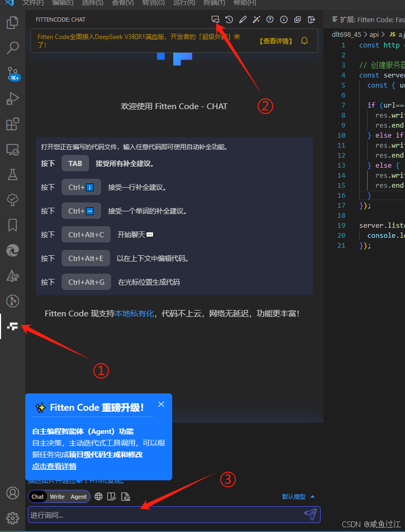Click the Ctrl+Alt+G shortcut key

click(86, 282)
